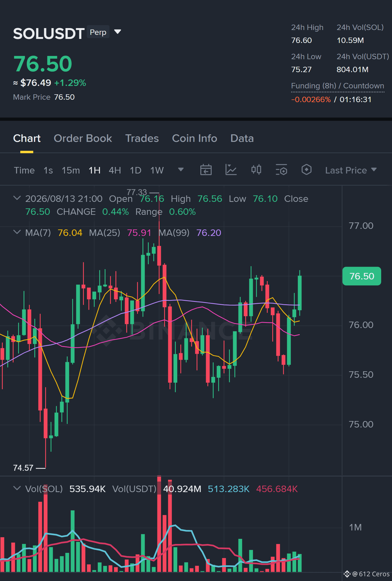Image resolution: width=392 pixels, height=581 pixels.
Task: Switch to the Trades tab
Action: (142, 138)
